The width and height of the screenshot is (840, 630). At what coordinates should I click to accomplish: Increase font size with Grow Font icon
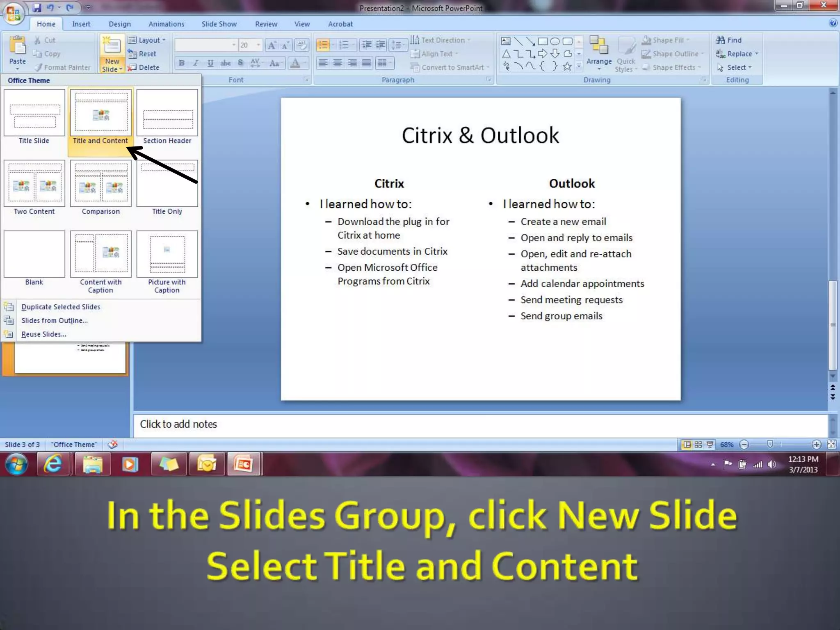click(x=272, y=45)
